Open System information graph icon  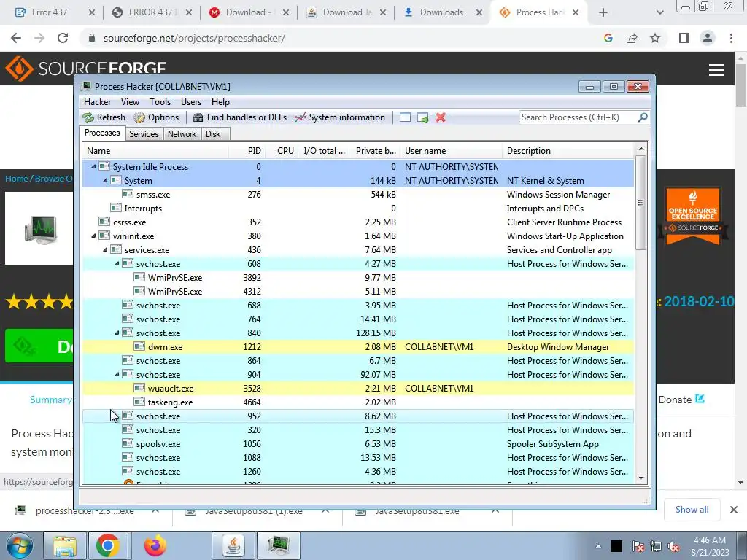(300, 117)
